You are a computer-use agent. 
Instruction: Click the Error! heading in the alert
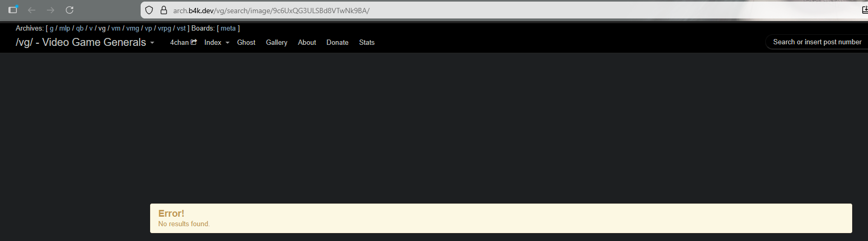coord(171,214)
